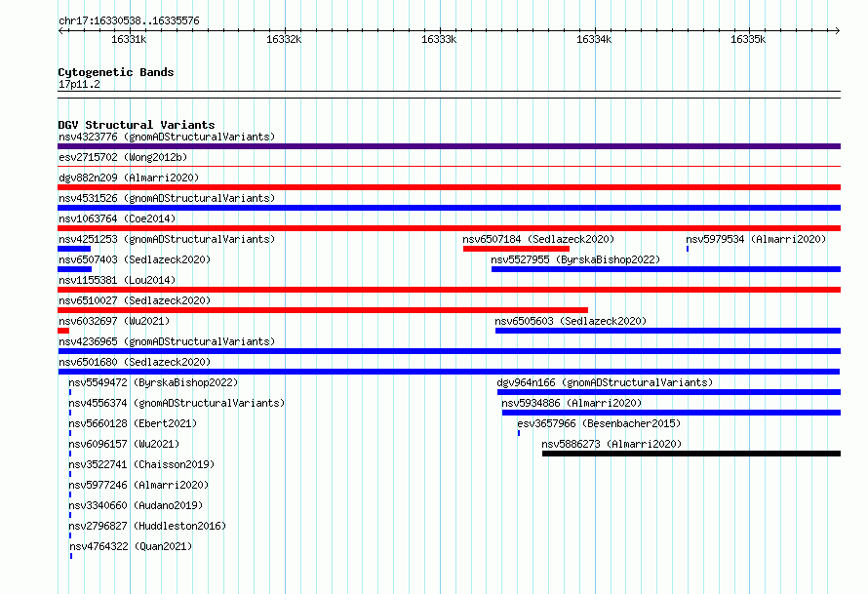Click the blue dgv964n166 variant bar
The height and width of the screenshot is (594, 868).
pos(669,392)
